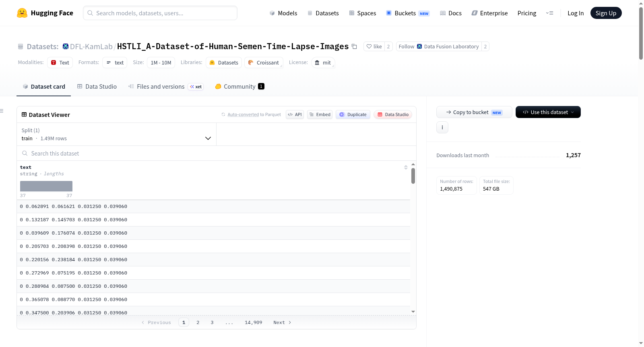Select the row starting with 0 0.288984

tap(213, 286)
